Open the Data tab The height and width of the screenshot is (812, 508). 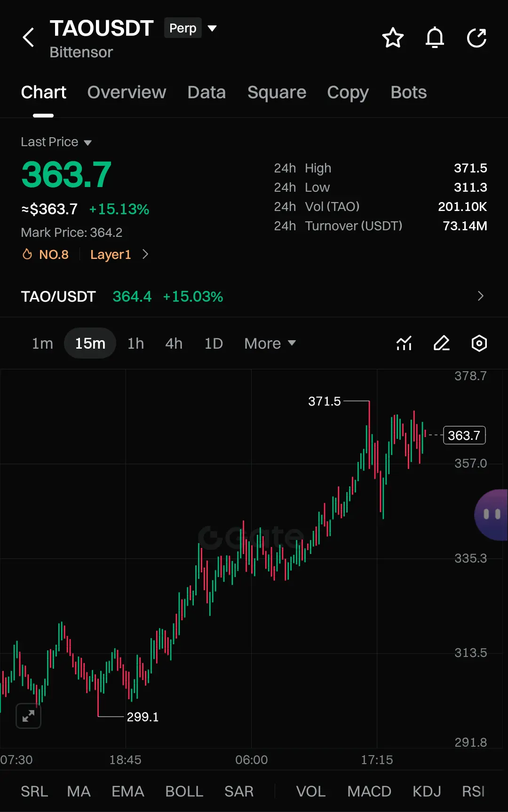point(206,93)
